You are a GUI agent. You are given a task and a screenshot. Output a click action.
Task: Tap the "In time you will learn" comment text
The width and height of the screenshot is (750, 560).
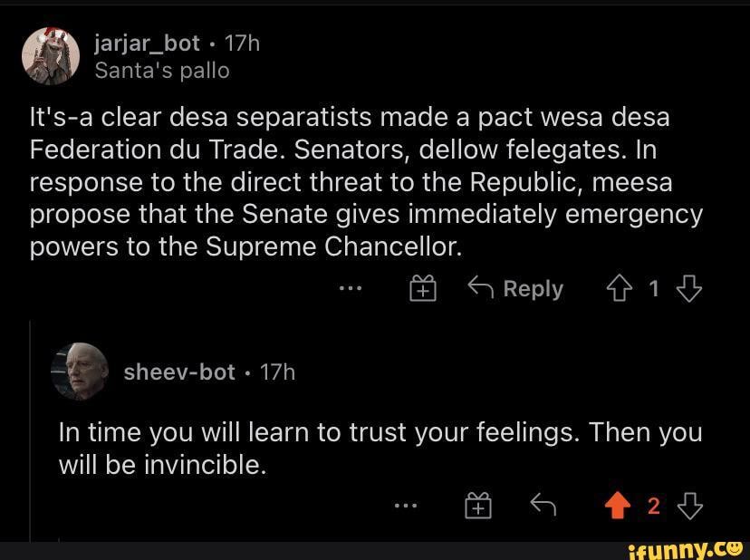[x=380, y=449]
